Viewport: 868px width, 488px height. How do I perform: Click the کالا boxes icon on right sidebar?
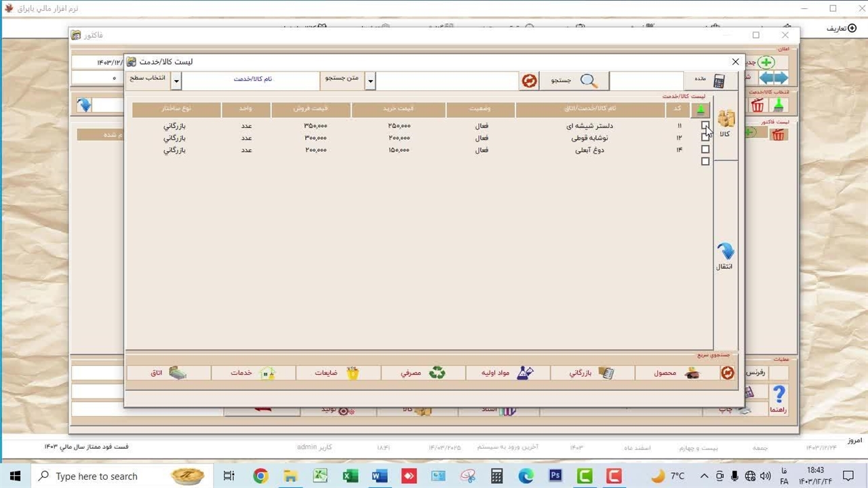[x=726, y=121]
